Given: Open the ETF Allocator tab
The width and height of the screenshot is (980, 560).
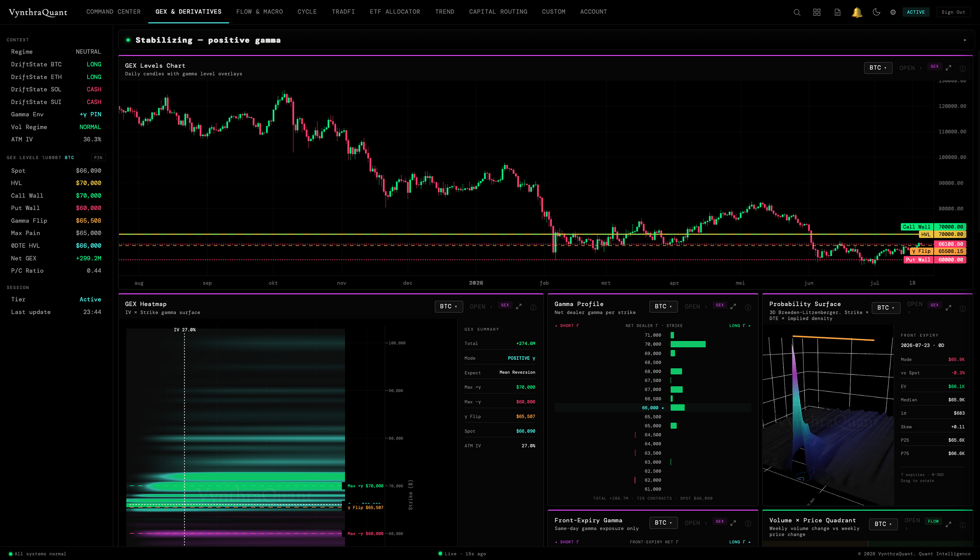Looking at the screenshot, I should [x=395, y=12].
